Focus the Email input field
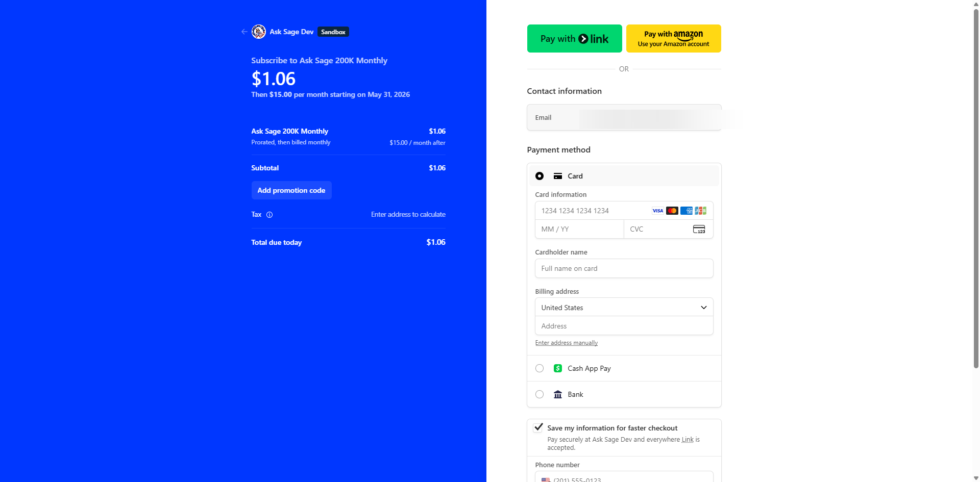Viewport: 980px width, 482px height. 624,117
